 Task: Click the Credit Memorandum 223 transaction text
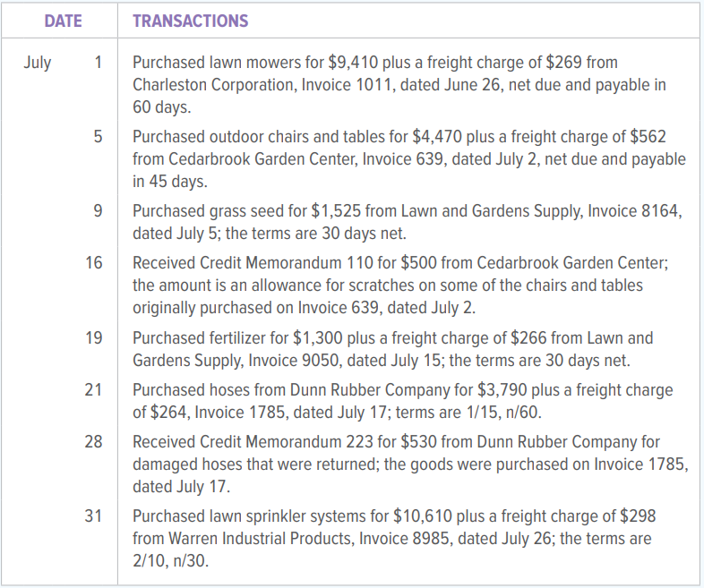pos(408,464)
